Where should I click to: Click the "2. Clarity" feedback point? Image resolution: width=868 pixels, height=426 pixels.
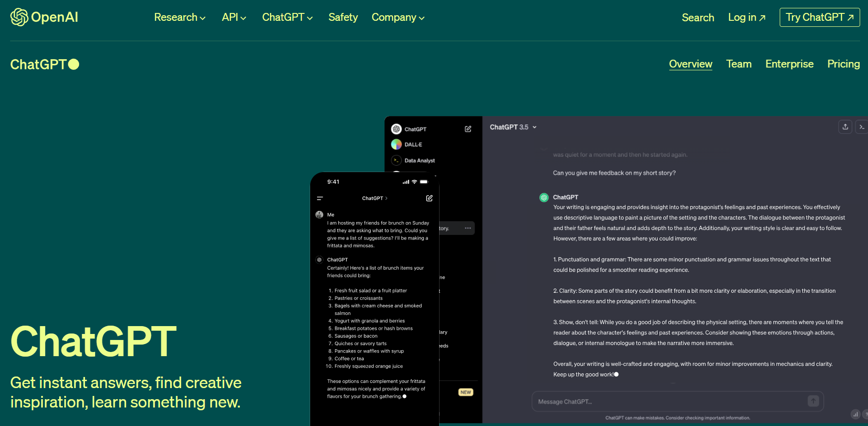[694, 296]
